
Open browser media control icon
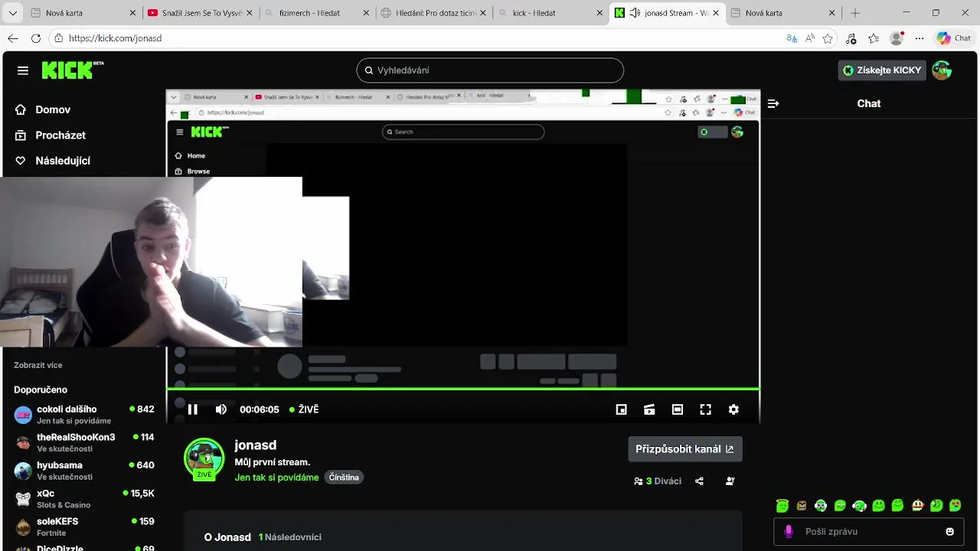click(x=851, y=38)
